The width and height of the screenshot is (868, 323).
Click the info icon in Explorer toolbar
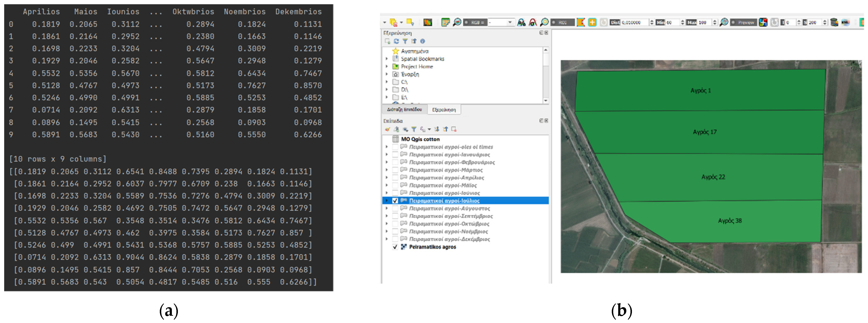(x=422, y=41)
